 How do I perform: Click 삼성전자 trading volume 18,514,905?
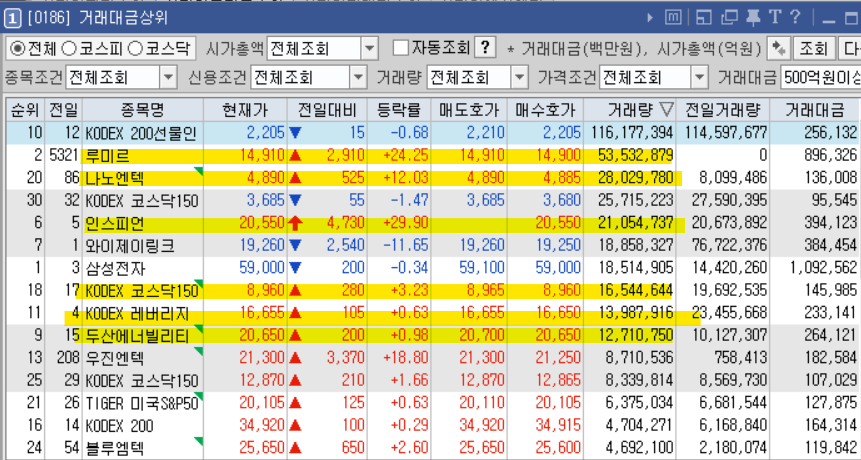[x=635, y=268]
